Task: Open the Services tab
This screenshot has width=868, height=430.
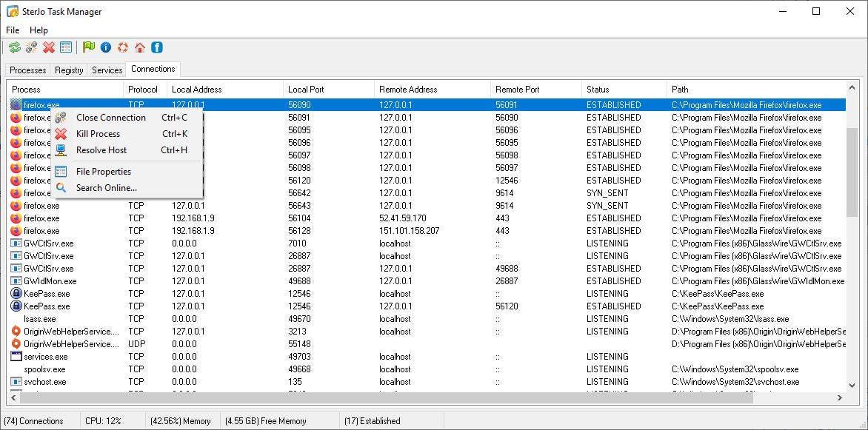Action: 107,70
